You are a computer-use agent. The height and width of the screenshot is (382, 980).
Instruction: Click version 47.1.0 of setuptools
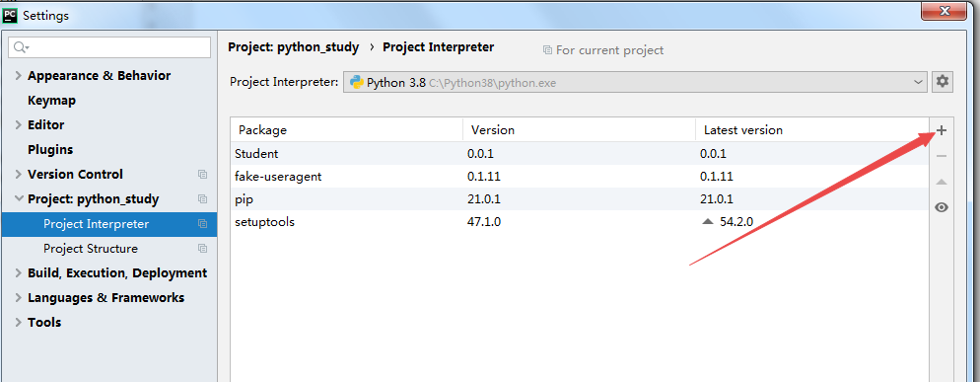click(484, 222)
